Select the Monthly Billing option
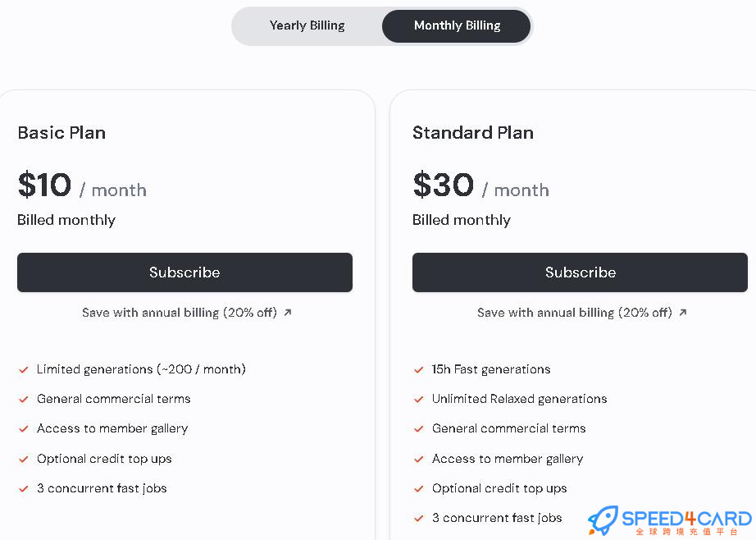This screenshot has height=540, width=756. 457,25
